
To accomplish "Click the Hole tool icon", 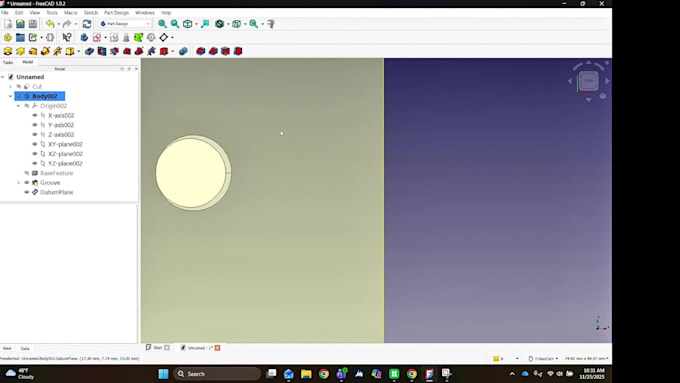I will 102,51.
